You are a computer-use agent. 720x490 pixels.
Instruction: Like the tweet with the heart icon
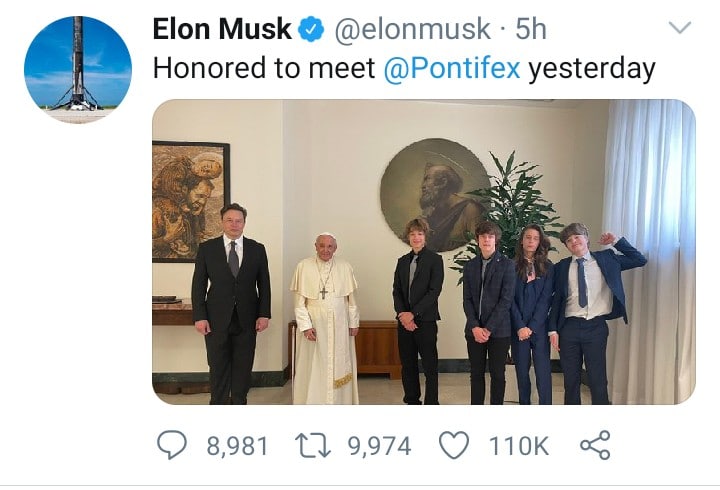click(453, 445)
